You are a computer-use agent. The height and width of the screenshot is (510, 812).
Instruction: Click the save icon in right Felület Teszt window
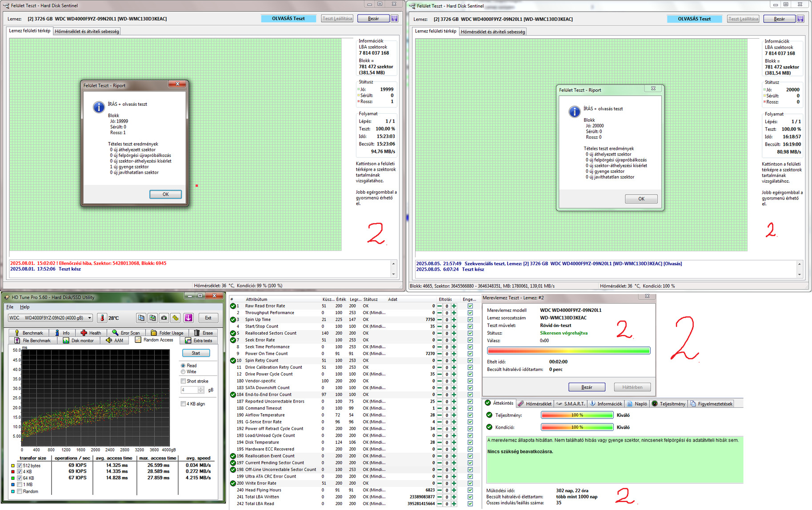click(800, 19)
